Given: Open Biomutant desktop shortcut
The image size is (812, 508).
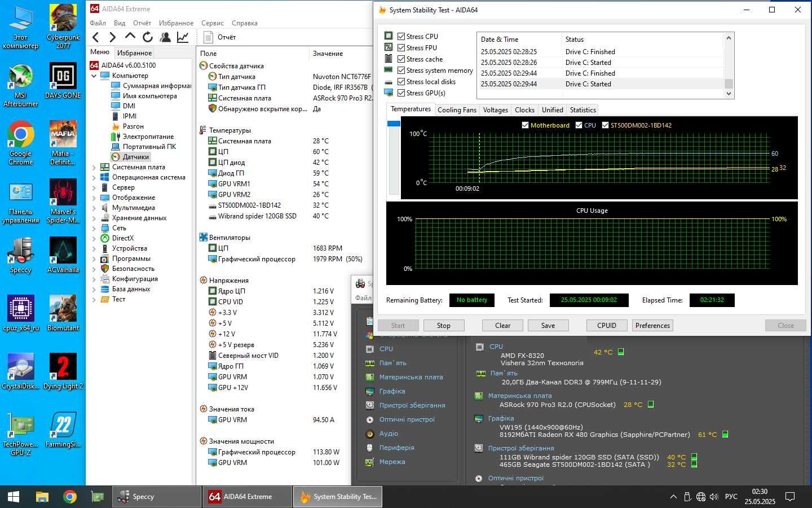Looking at the screenshot, I should tap(63, 313).
